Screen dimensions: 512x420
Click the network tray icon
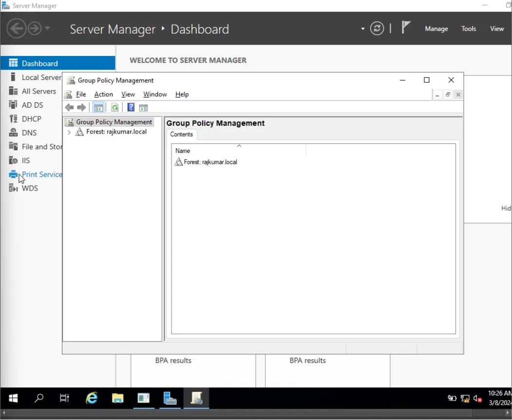(x=465, y=399)
